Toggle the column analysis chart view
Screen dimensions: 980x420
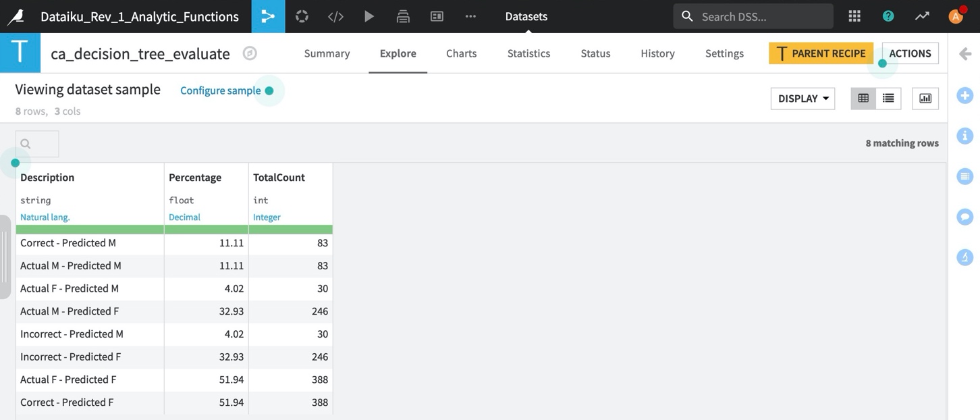(x=925, y=98)
